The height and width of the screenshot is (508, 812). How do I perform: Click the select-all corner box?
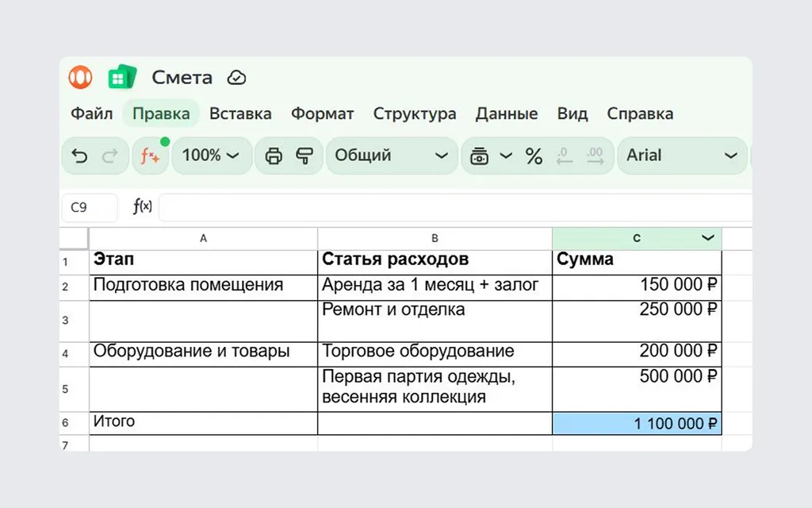pos(74,238)
